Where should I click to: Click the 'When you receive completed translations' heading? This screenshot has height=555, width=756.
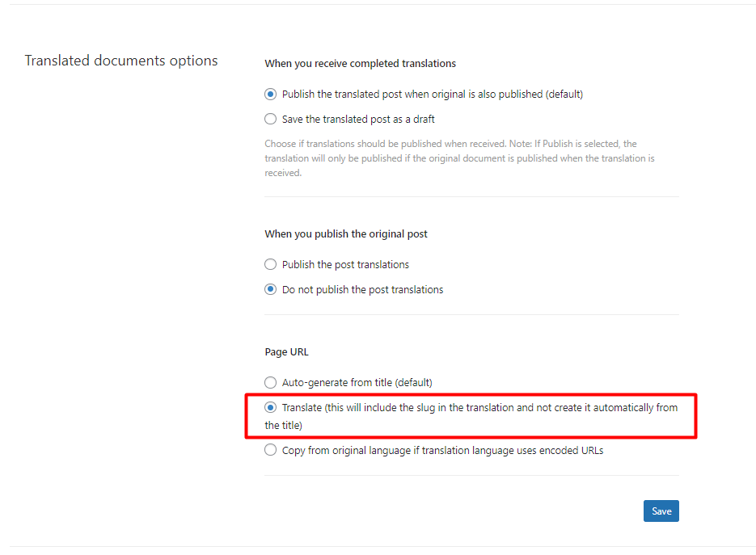click(360, 64)
